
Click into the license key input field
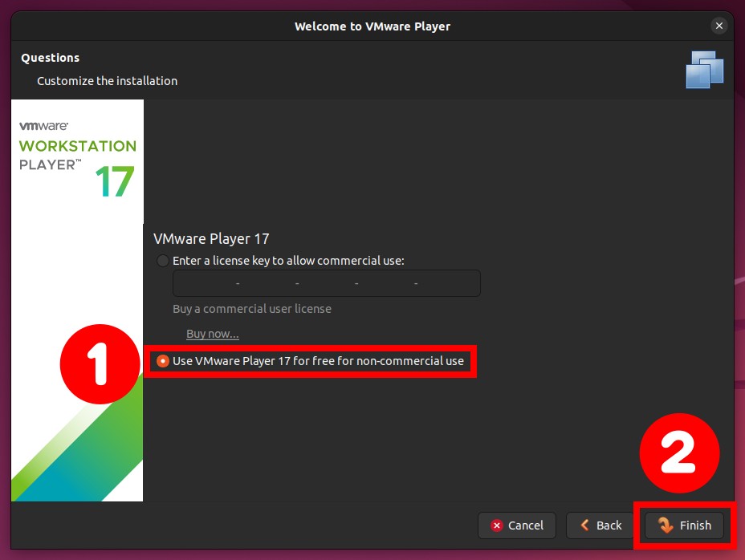pyautogui.click(x=327, y=283)
